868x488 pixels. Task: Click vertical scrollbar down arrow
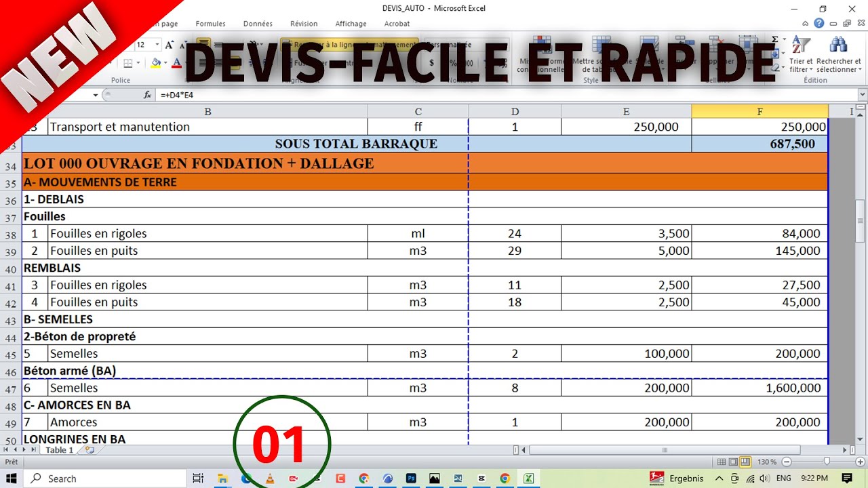coord(861,440)
